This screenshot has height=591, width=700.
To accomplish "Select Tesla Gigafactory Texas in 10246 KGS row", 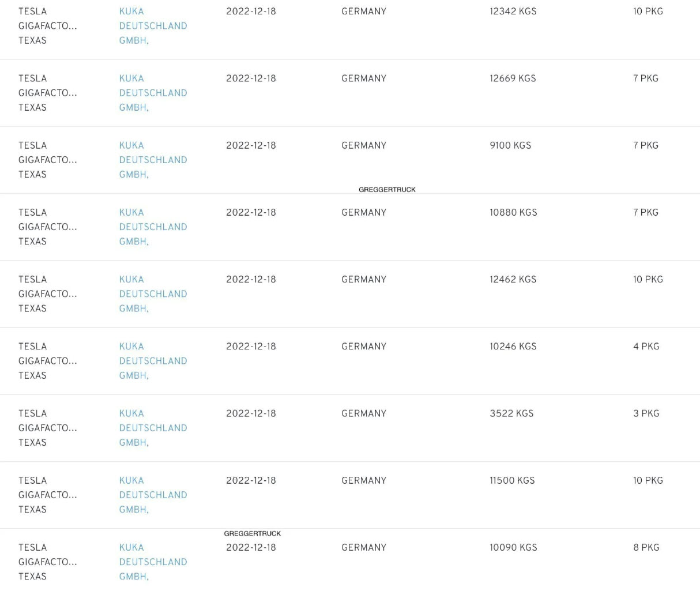I will [47, 361].
